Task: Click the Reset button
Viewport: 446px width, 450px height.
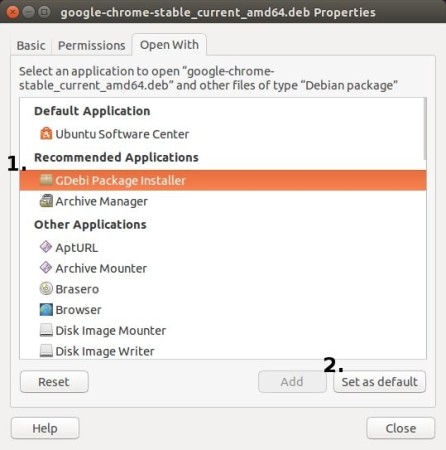Action: 54,382
